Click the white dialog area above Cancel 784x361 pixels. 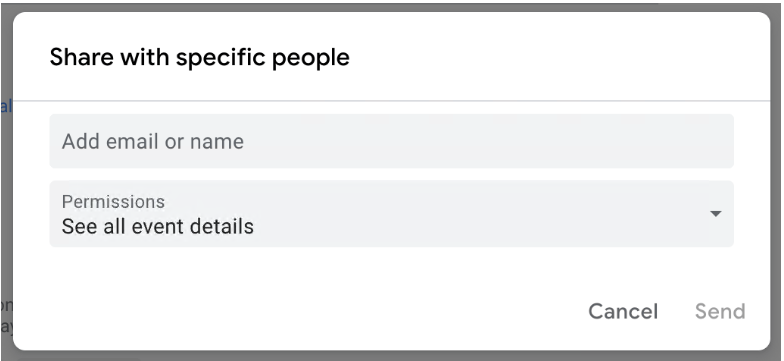[x=623, y=272]
